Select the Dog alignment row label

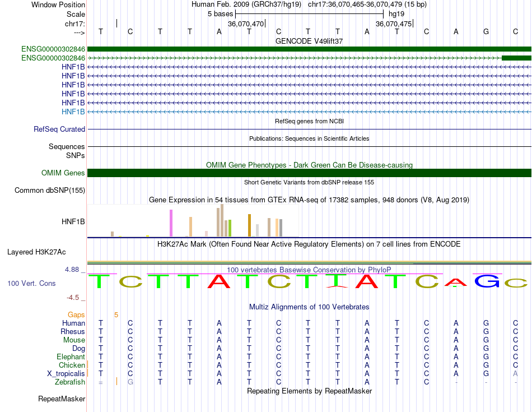[79, 349]
